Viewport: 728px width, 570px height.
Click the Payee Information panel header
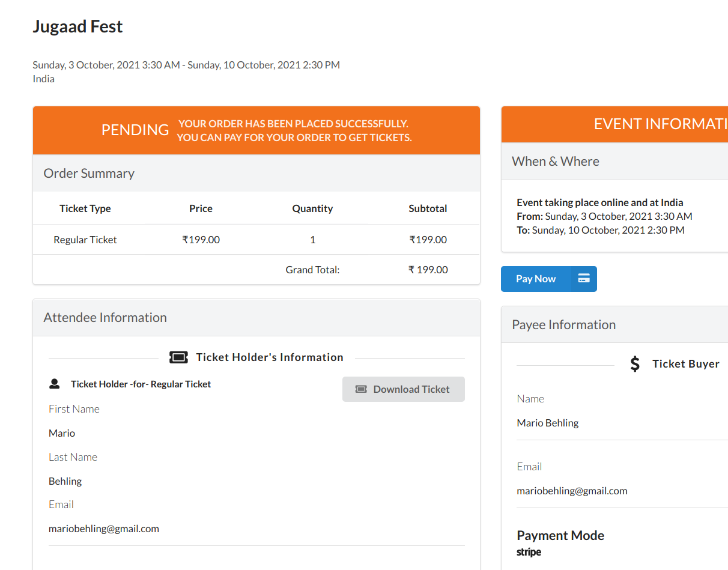point(563,325)
